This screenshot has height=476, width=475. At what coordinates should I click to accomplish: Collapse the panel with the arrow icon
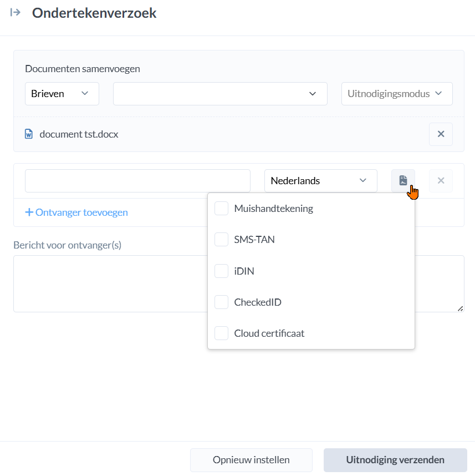16,13
